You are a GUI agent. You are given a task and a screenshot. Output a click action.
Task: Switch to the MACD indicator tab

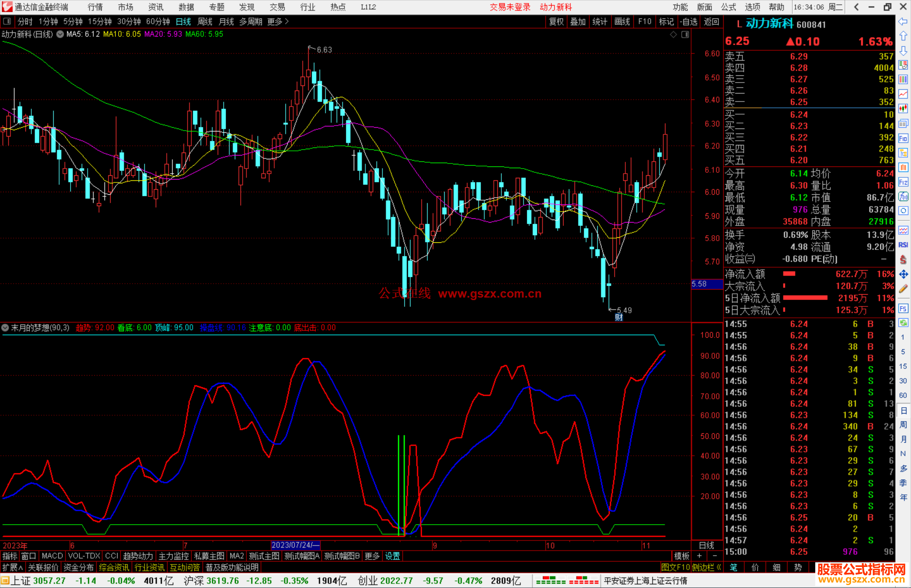point(52,556)
